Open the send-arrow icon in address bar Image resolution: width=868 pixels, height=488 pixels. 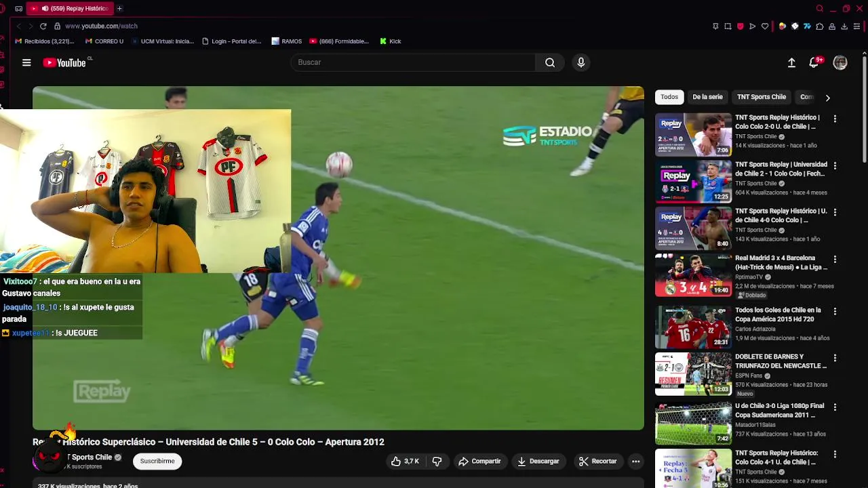[752, 26]
